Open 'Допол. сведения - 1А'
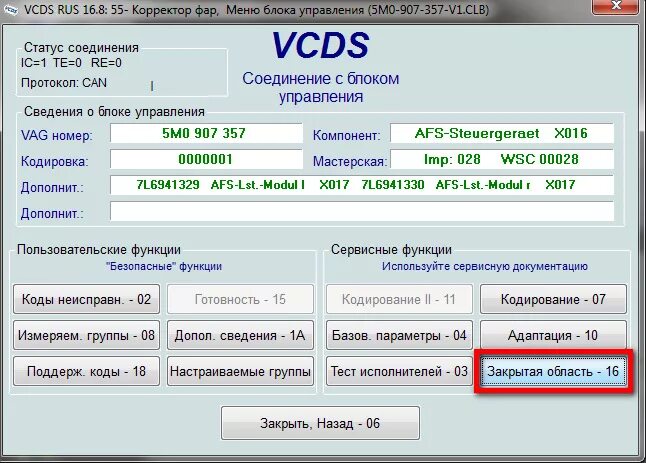The height and width of the screenshot is (463, 646). click(240, 335)
